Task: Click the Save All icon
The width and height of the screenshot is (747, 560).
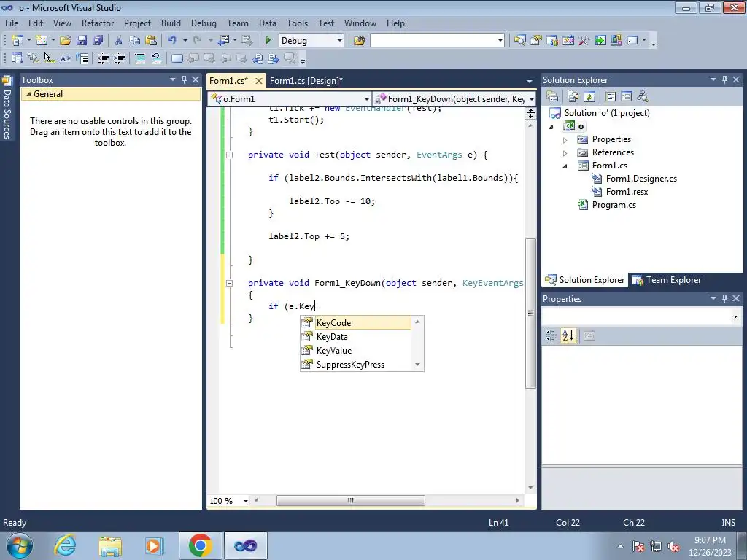Action: (x=98, y=41)
